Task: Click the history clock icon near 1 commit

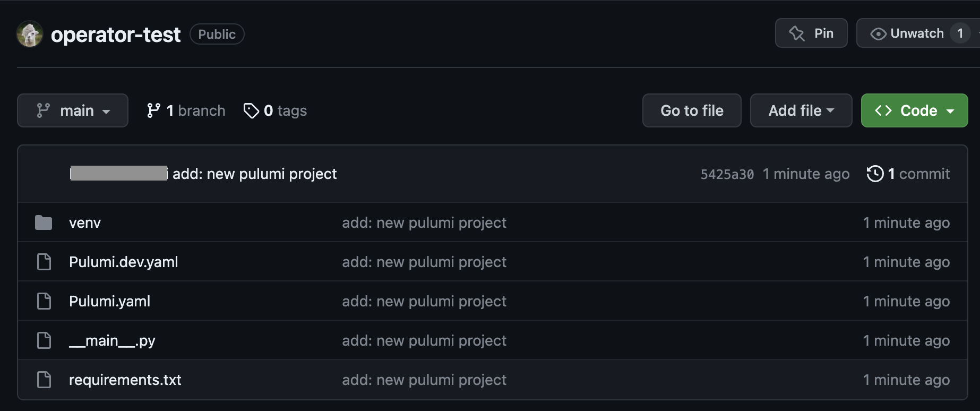Action: [x=875, y=174]
